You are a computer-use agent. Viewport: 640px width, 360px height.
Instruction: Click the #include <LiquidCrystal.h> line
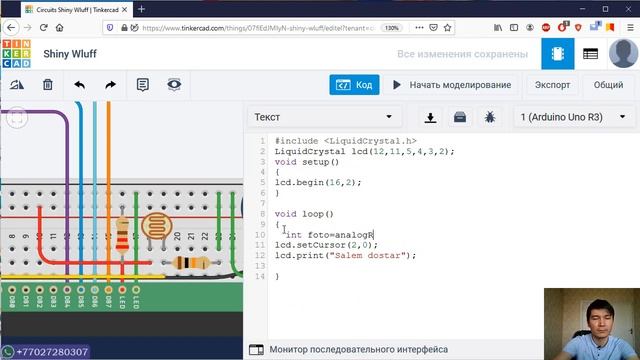[345, 141]
